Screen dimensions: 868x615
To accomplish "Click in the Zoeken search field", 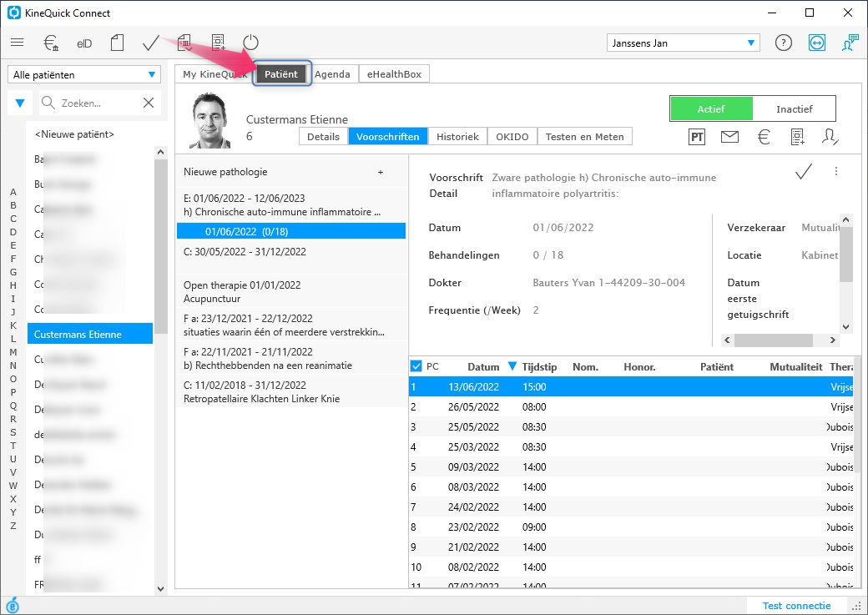I will pos(98,103).
